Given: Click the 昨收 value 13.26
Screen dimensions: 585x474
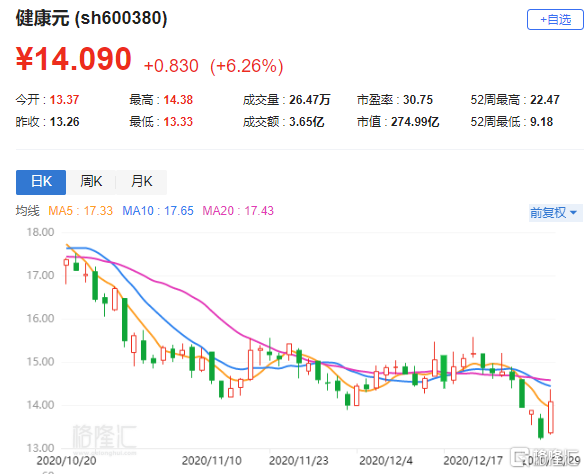Looking at the screenshot, I should tap(64, 122).
